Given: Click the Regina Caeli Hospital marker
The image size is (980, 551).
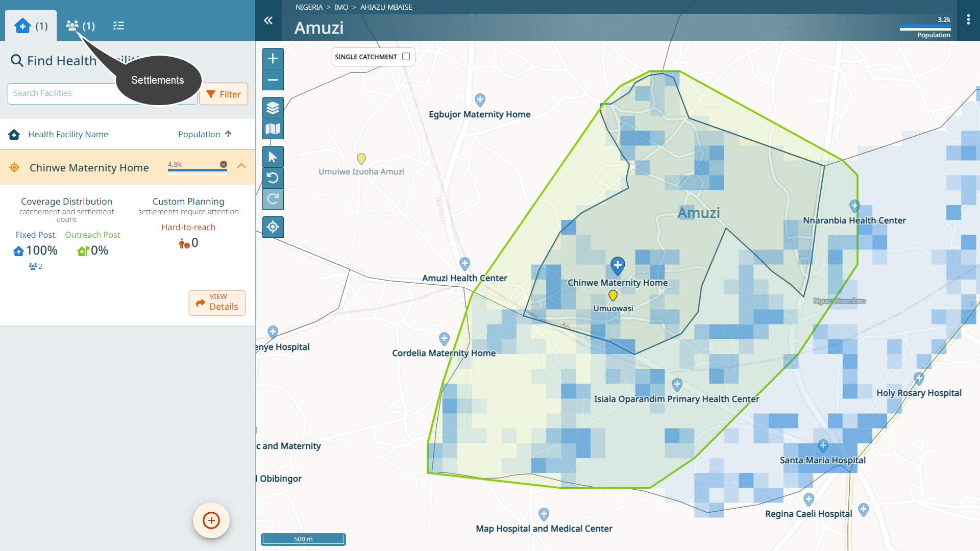Looking at the screenshot, I should tap(808, 499).
